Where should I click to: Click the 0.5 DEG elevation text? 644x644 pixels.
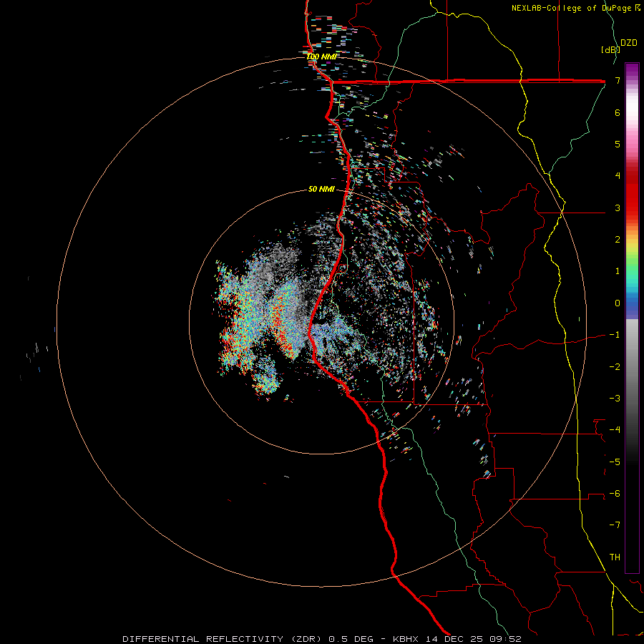click(x=351, y=639)
